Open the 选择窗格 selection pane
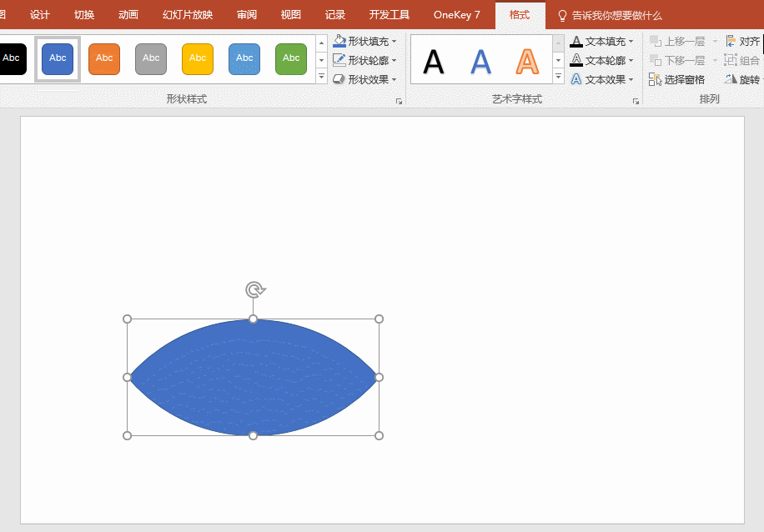 click(x=676, y=79)
